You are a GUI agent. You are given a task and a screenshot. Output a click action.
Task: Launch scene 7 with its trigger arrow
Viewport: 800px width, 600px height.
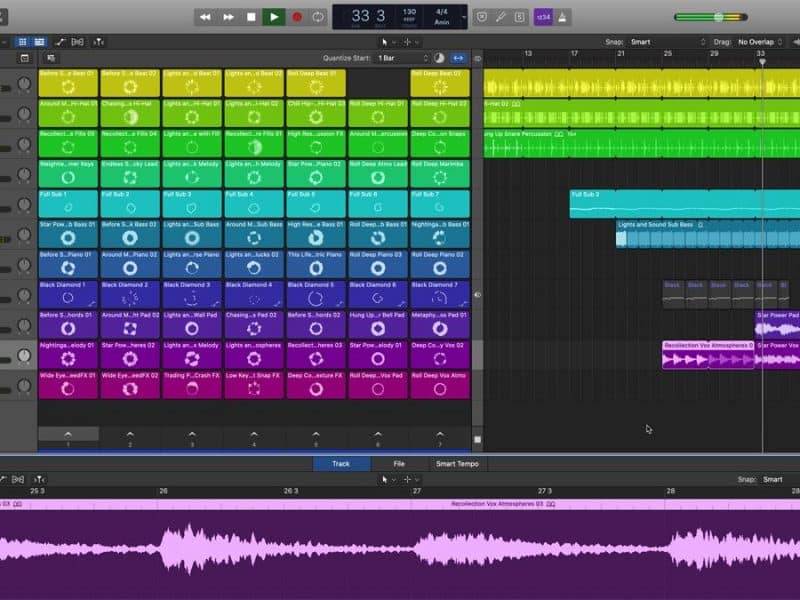coord(440,434)
